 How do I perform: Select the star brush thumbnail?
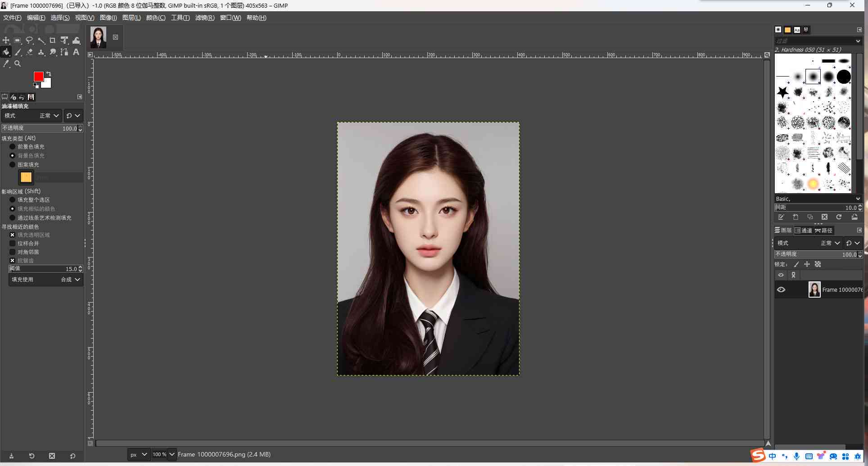782,92
